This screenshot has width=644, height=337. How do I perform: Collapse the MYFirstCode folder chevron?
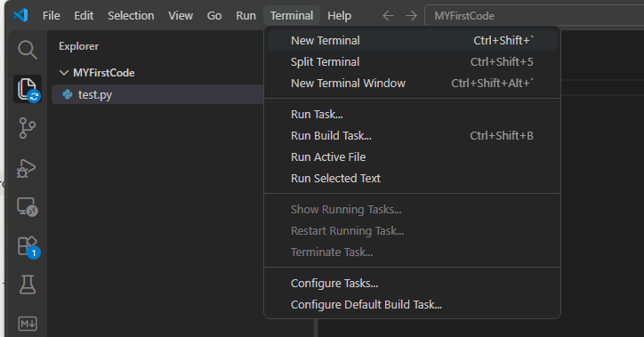[64, 73]
